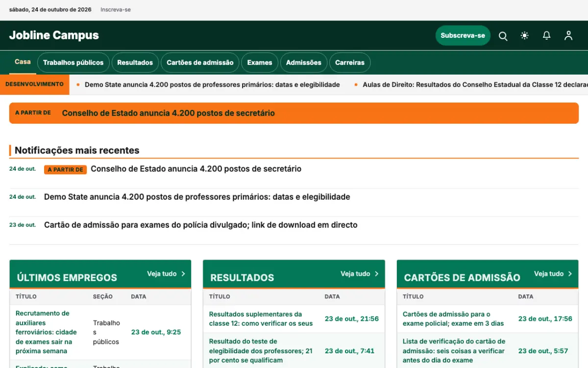Click date text 23 de out., 9:25
This screenshot has height=368, width=588.
coord(156,332)
